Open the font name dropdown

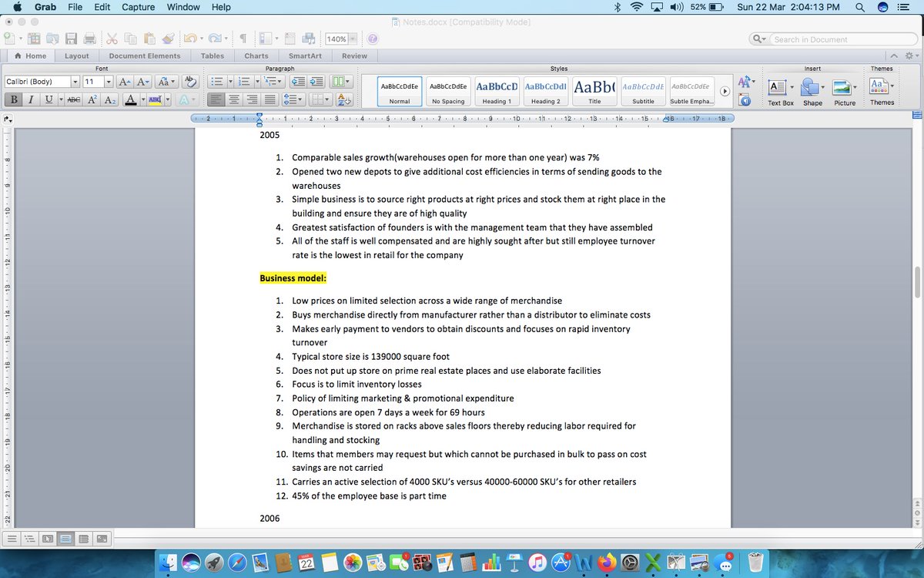(75, 82)
